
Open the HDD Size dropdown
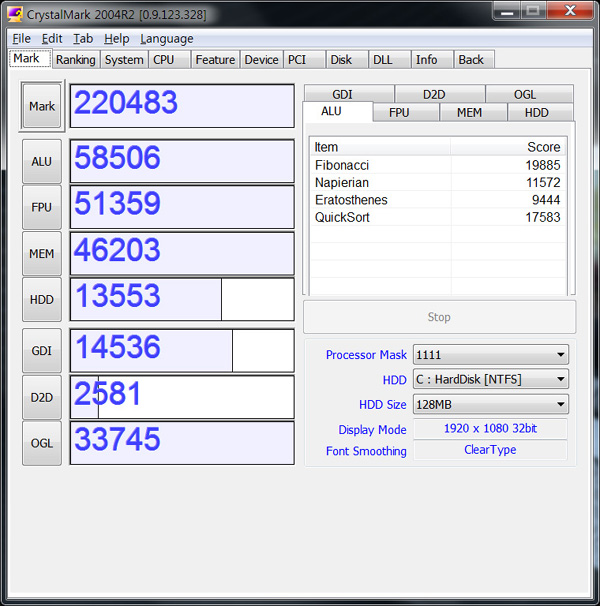tap(491, 404)
